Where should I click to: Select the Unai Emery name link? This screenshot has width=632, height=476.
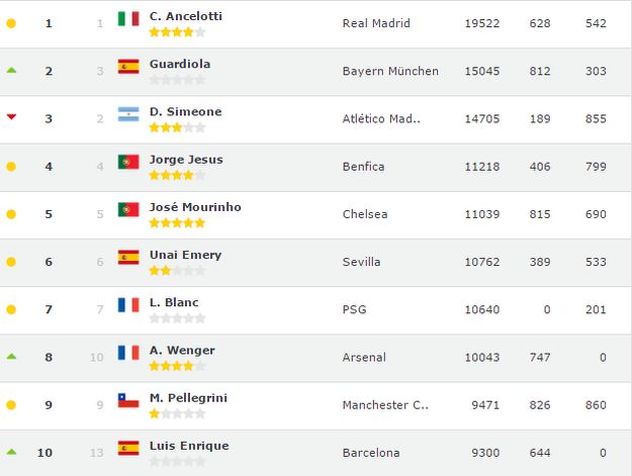185,255
